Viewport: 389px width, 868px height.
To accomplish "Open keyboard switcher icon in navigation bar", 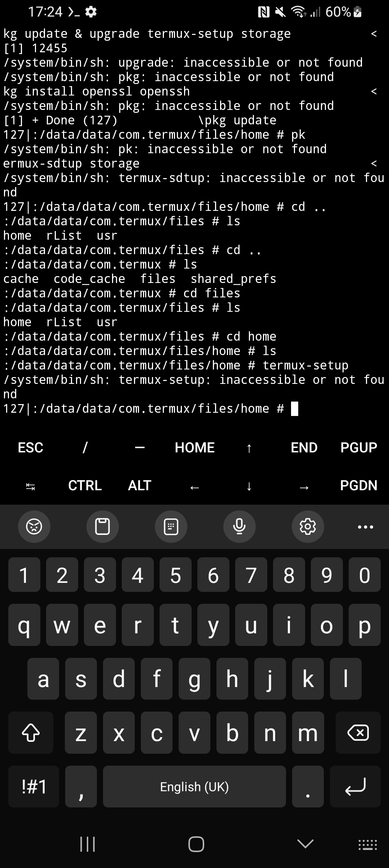I will pyautogui.click(x=367, y=844).
